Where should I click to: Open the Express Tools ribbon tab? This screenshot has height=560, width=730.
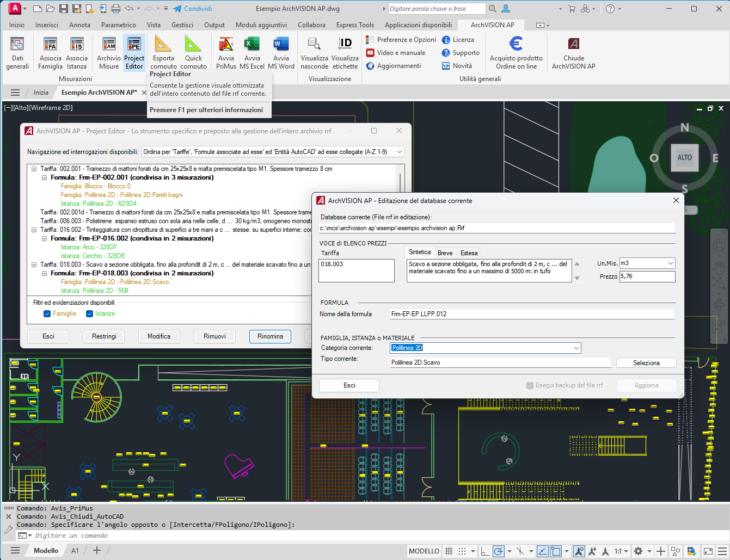coord(355,25)
